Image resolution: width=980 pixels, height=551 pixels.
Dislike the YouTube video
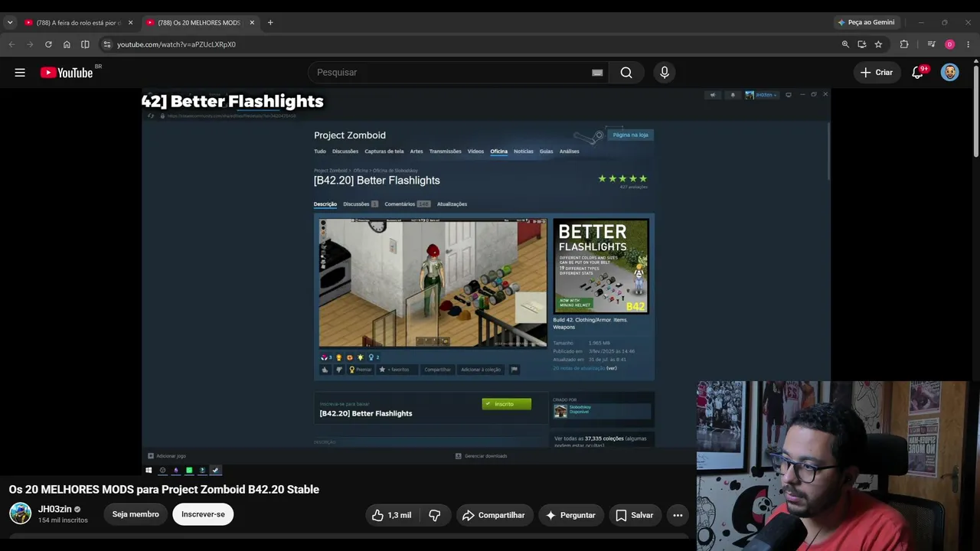point(434,515)
